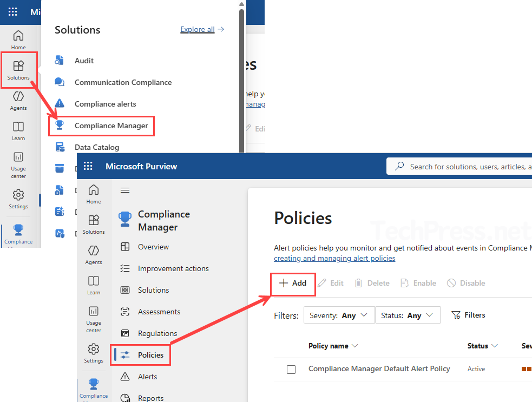Click Microsoft Purview title in front window
532x402 pixels.
pos(141,167)
